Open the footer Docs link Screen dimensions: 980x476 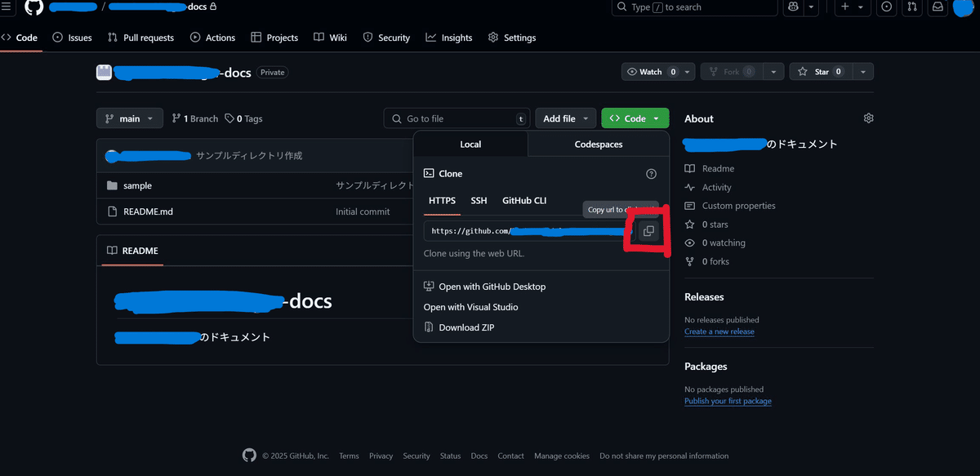pyautogui.click(x=479, y=456)
